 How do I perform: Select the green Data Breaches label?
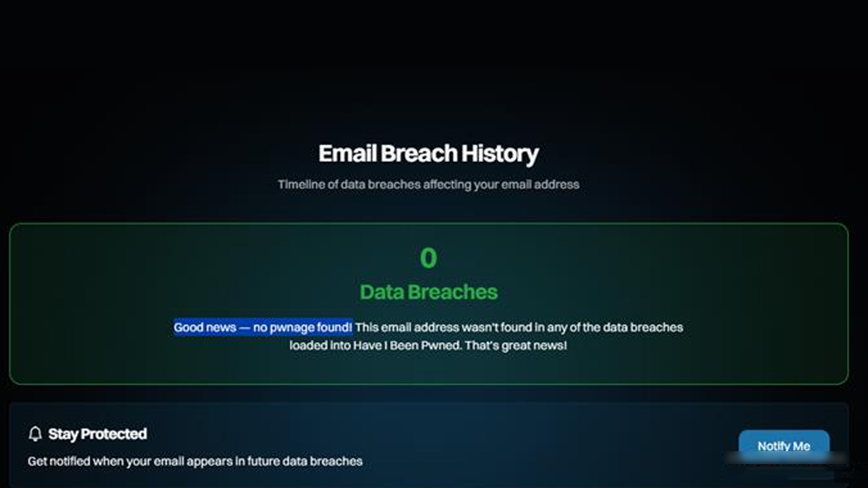[x=428, y=292]
